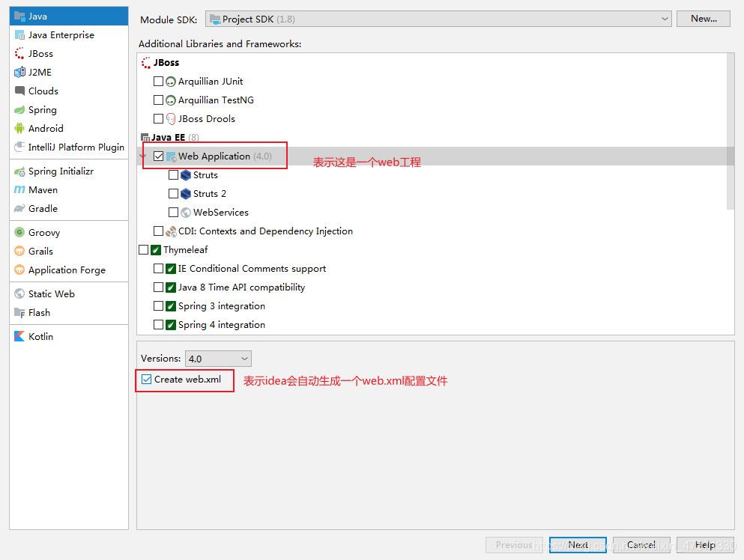Enable the Struts 2 checkbox
Screen dimensions: 744x560
(174, 193)
